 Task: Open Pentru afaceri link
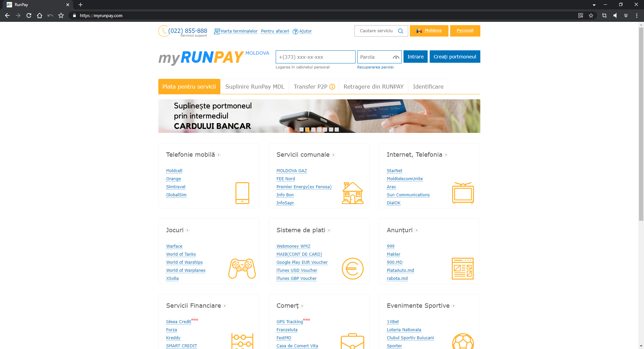click(275, 31)
